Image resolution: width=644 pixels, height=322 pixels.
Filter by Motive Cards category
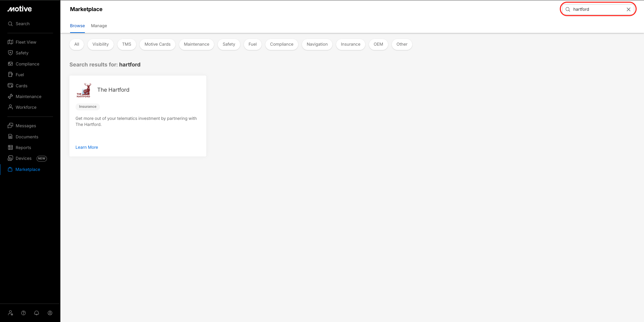pyautogui.click(x=158, y=44)
